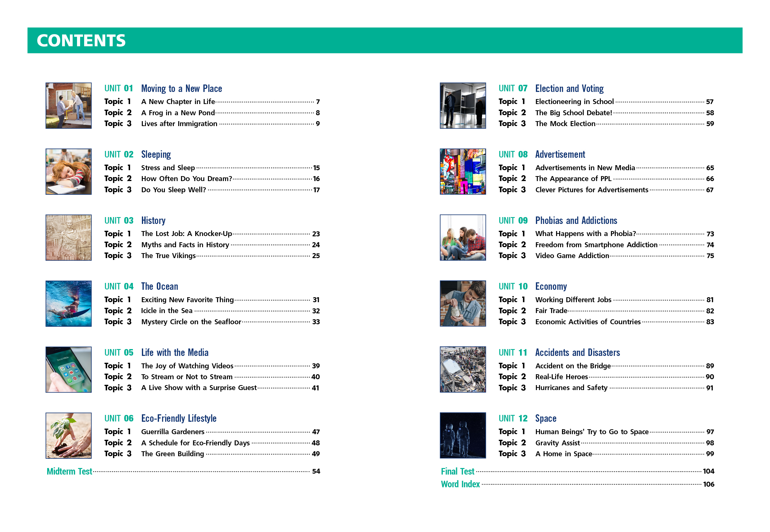Viewport: 770px width, 532px height.
Task: Select topic "Myths and Facts in History"
Action: click(x=185, y=245)
